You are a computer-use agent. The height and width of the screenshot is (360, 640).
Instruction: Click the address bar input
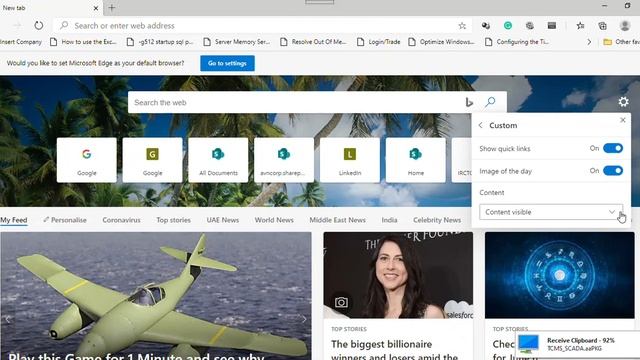261,26
